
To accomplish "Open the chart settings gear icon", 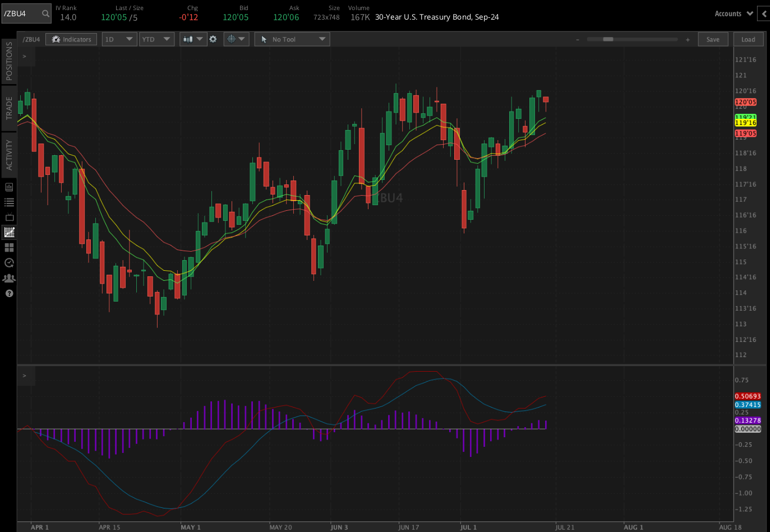I will pos(214,39).
